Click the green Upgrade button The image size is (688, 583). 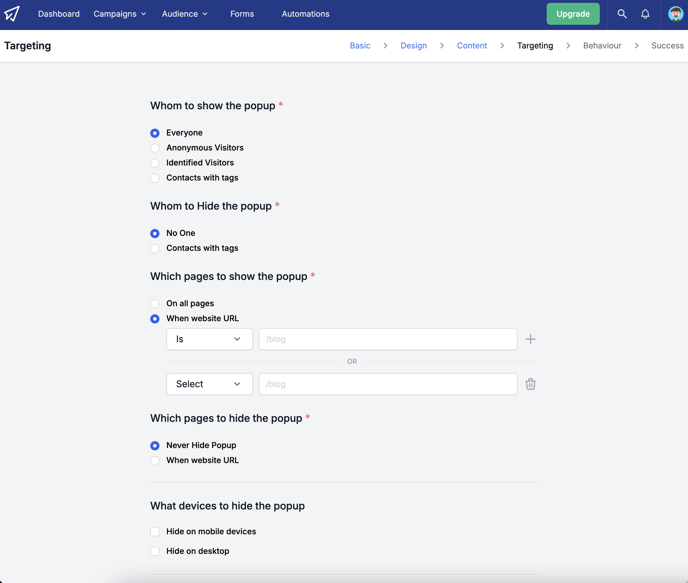[x=573, y=14]
